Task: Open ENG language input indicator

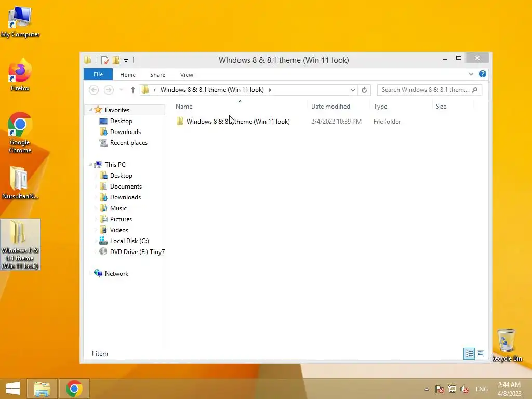Action: pyautogui.click(x=482, y=389)
